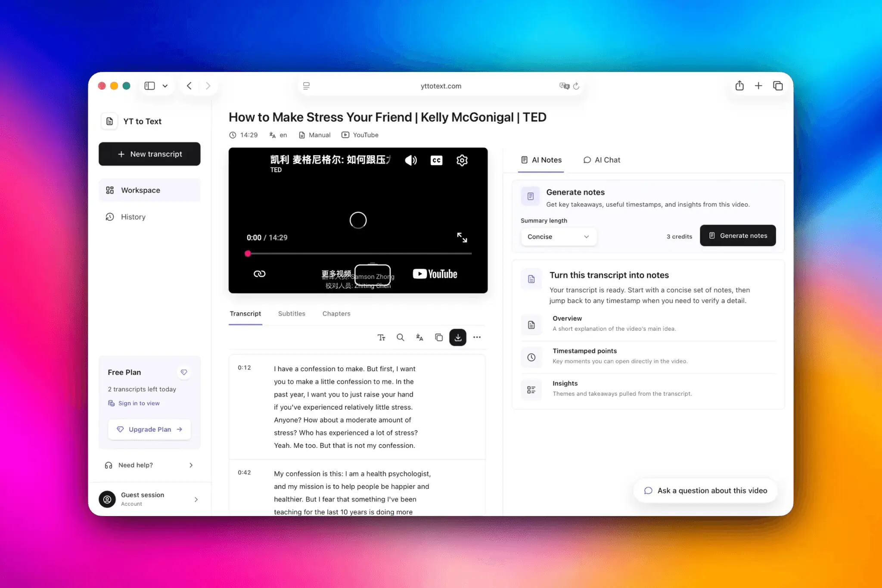Click the translate icon in transcript toolbar
This screenshot has height=588, width=882.
coord(419,337)
